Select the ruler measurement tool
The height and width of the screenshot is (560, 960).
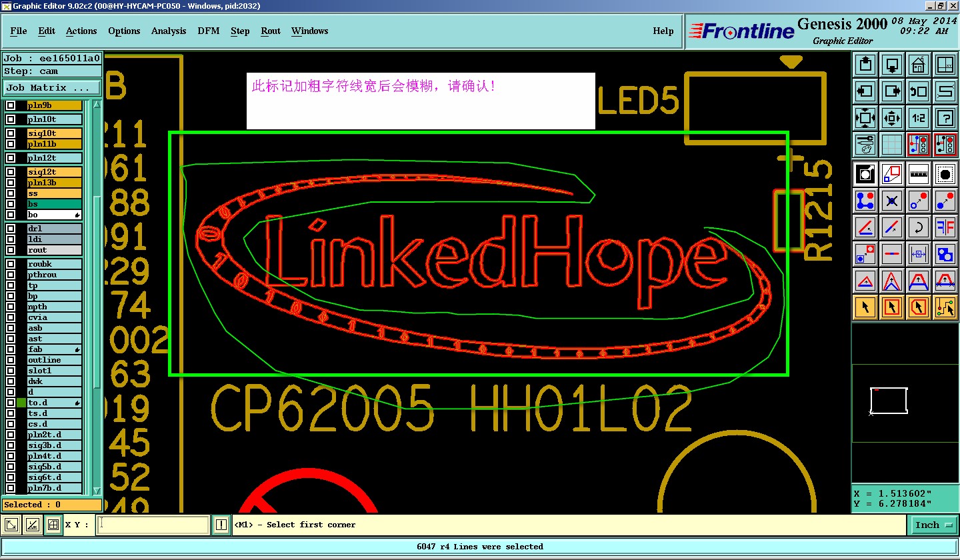click(919, 174)
